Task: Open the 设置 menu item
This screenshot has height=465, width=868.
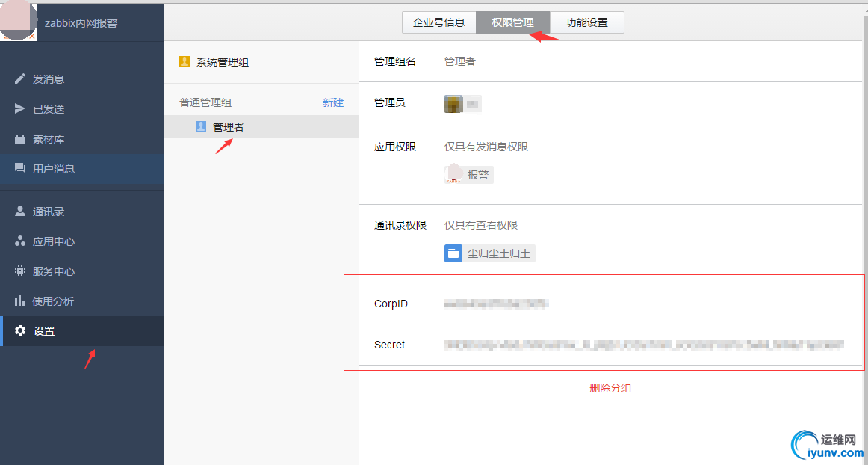Action: coord(82,331)
